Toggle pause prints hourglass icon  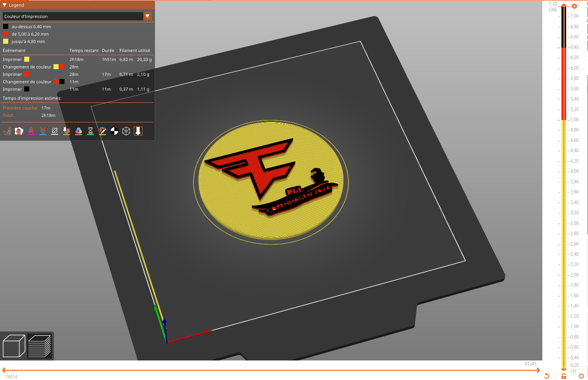91,131
